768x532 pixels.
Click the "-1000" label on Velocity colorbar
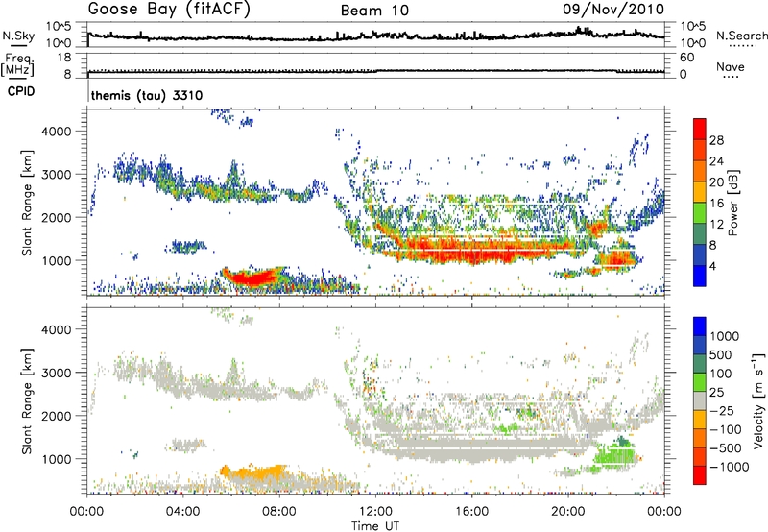[x=729, y=467]
